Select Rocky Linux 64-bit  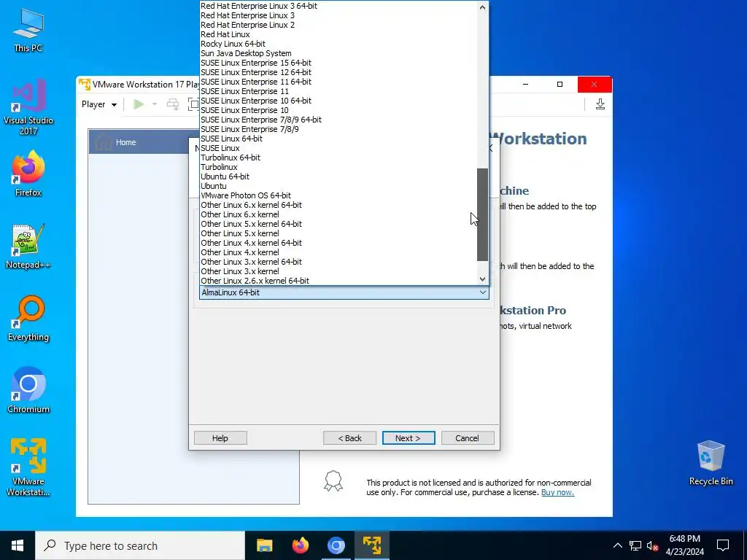pyautogui.click(x=338, y=44)
